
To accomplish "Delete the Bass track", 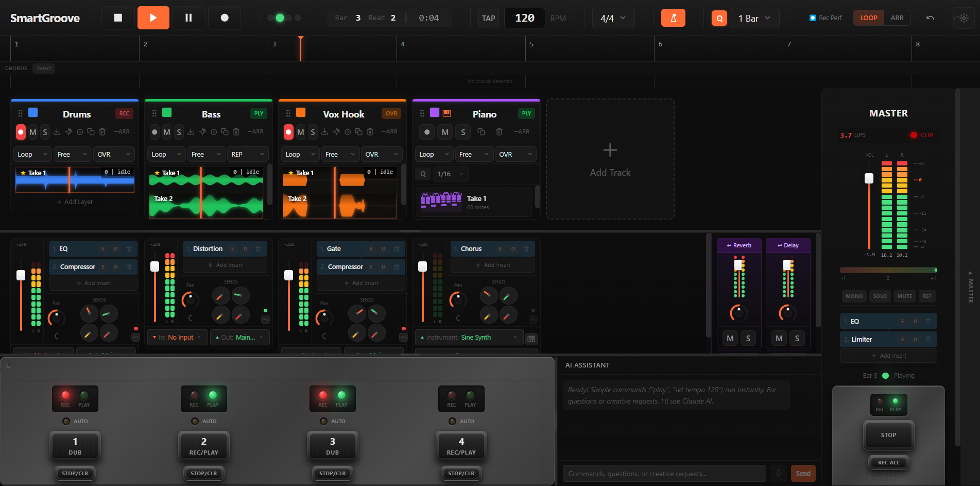I will [x=236, y=132].
